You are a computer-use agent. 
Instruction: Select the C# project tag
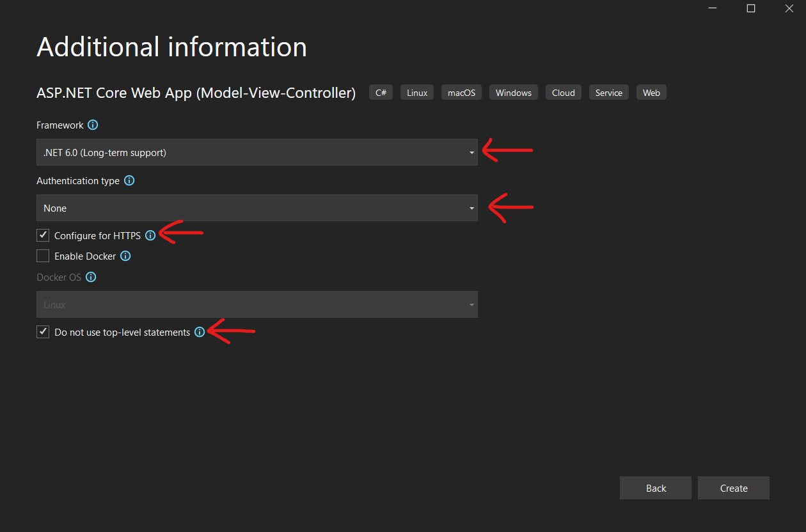point(381,92)
